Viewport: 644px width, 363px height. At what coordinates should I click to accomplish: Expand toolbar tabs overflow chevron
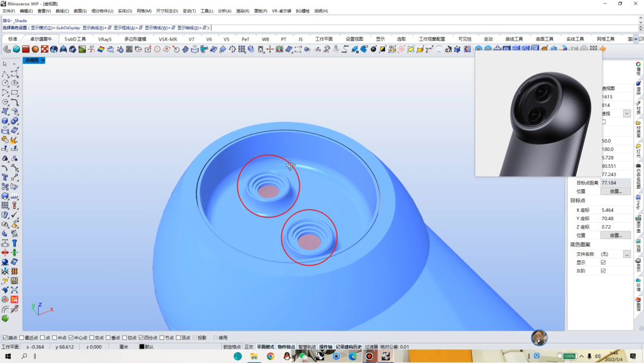[x=636, y=39]
